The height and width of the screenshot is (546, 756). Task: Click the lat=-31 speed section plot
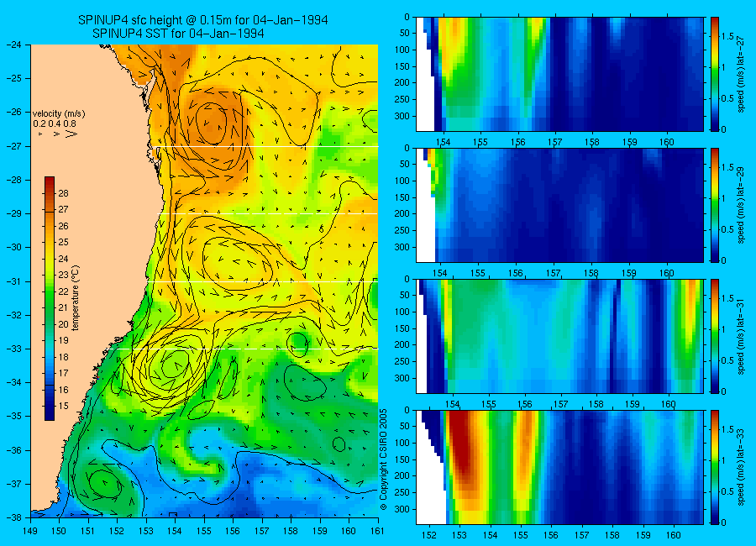coord(559,336)
